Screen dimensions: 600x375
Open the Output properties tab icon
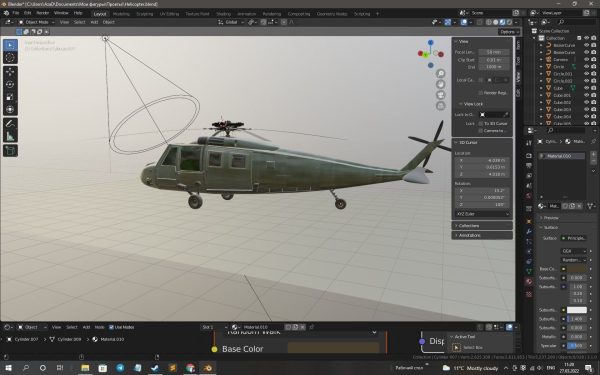529,166
